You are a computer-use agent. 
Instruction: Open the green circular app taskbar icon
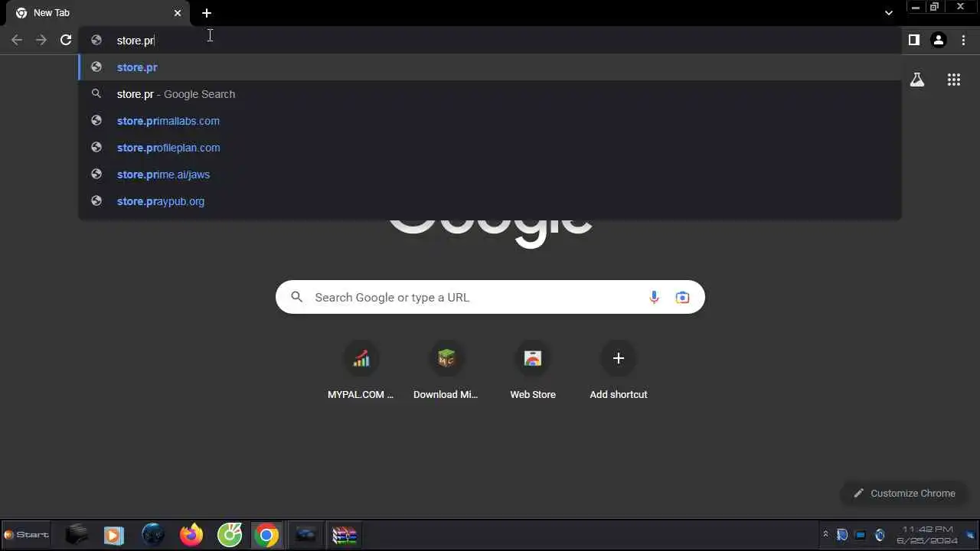[230, 535]
